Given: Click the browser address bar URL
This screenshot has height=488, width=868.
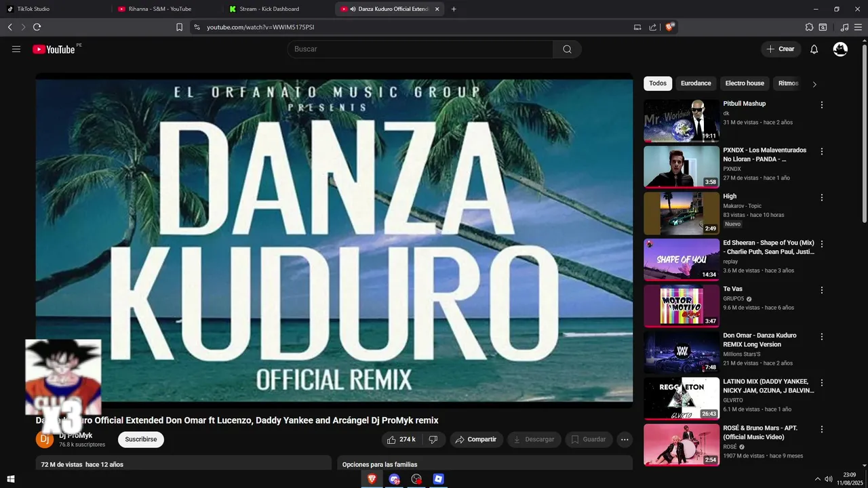Looking at the screenshot, I should coord(261,27).
